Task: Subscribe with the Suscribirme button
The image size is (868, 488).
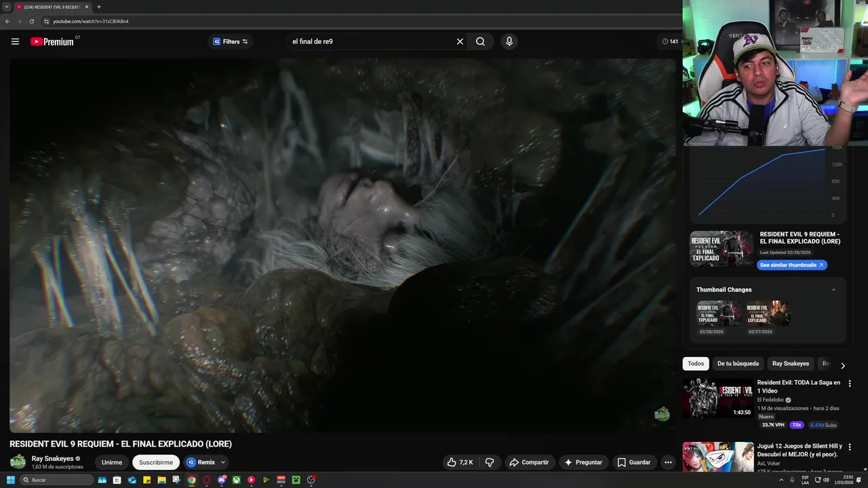Action: [156, 462]
